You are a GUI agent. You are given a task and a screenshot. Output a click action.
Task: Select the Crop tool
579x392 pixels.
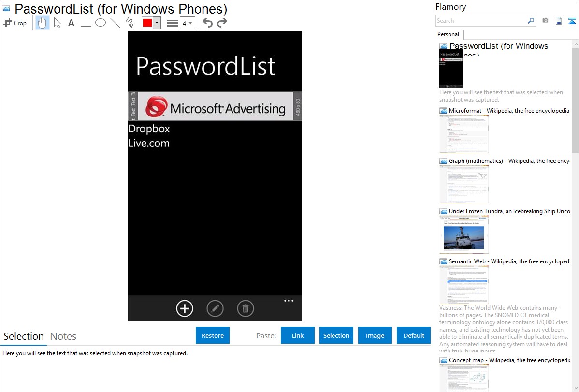point(15,23)
